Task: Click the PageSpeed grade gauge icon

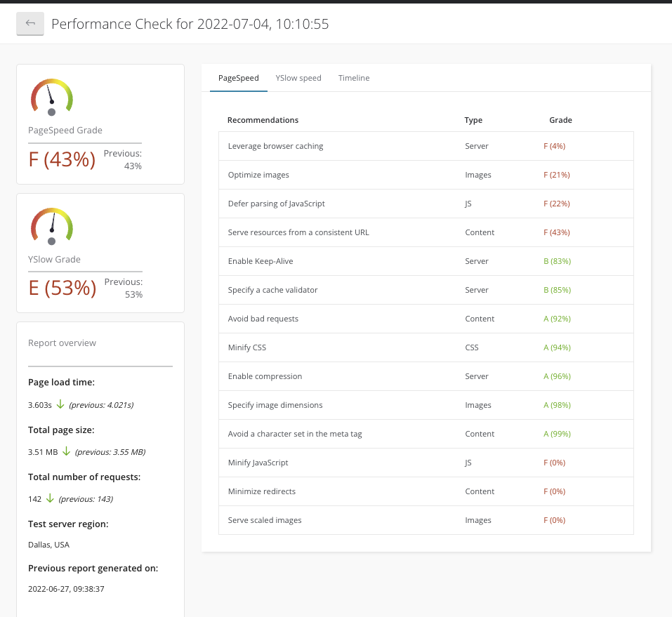Action: coord(51,97)
